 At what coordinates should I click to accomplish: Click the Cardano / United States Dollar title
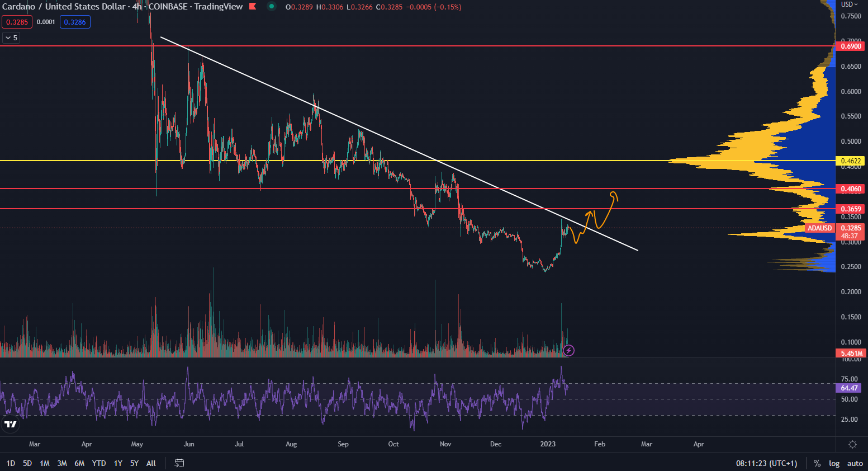(64, 7)
